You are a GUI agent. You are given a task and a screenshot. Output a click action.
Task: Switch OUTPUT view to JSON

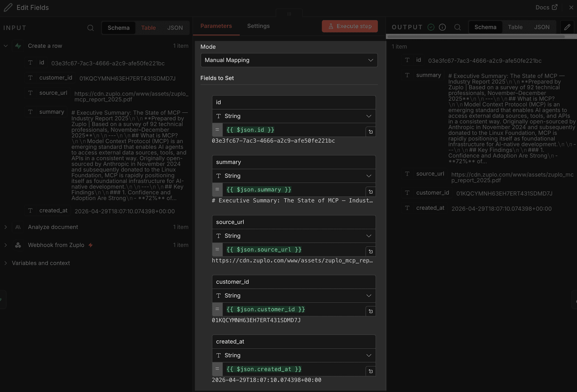point(542,27)
